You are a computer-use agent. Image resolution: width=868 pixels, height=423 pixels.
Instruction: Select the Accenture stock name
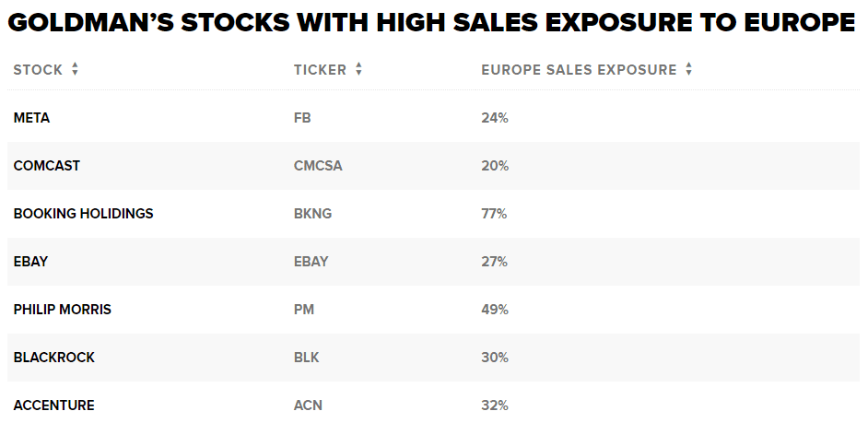click(53, 405)
